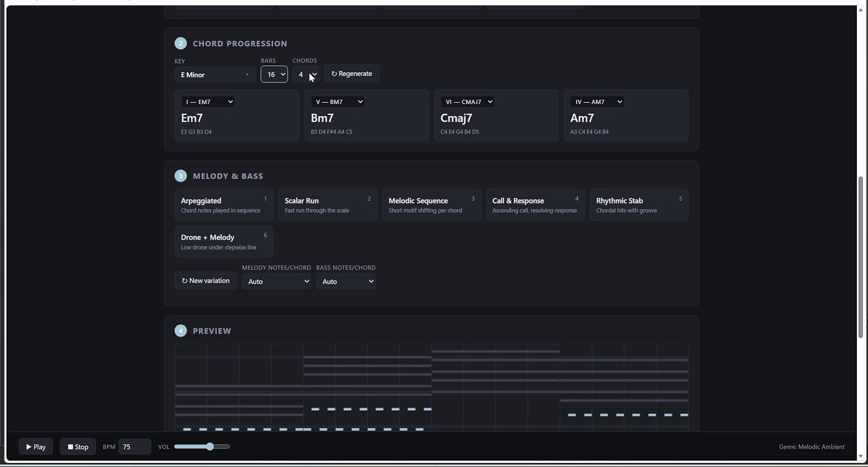The height and width of the screenshot is (467, 868).
Task: Click the Bm7 chord name
Action: (x=322, y=118)
